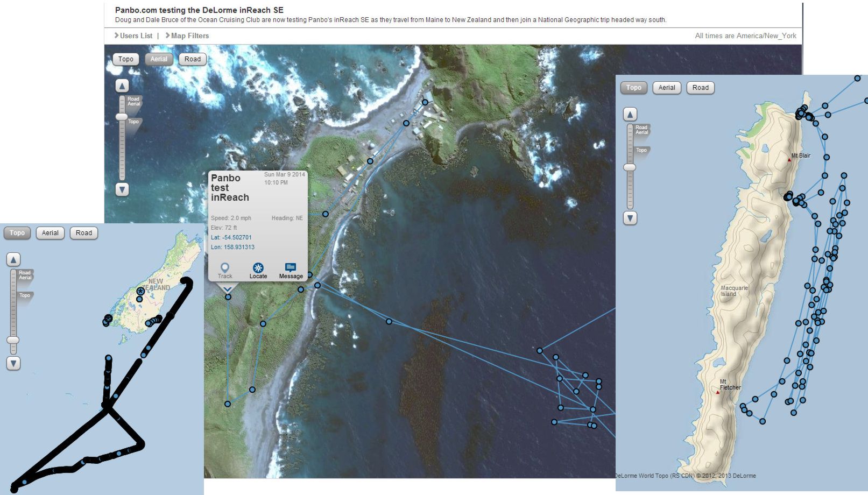Viewport: 868px width, 495px height.
Task: Zoom in on right island map
Action: point(630,114)
